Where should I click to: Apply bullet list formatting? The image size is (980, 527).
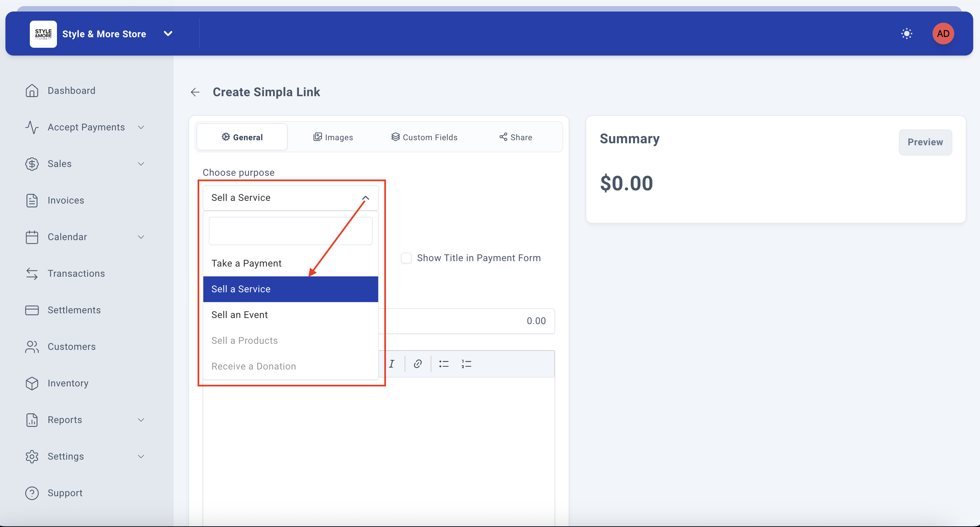tap(444, 364)
